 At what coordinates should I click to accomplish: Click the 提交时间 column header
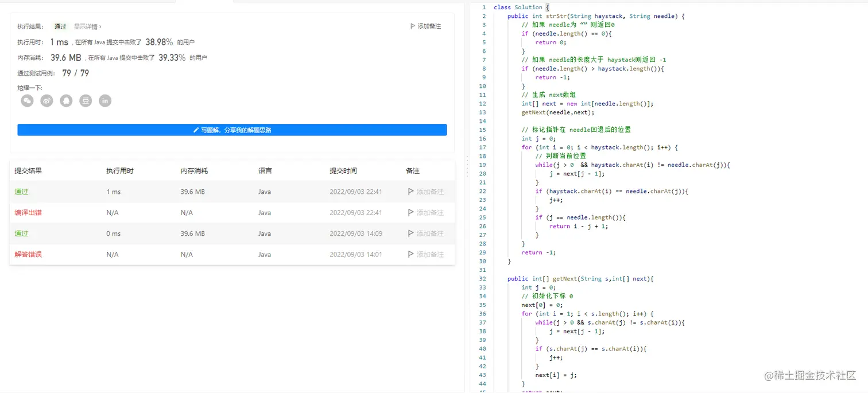pyautogui.click(x=343, y=171)
